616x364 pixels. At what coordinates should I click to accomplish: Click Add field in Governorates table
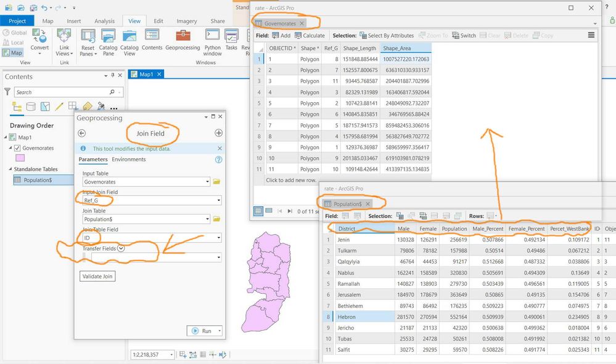coord(281,35)
